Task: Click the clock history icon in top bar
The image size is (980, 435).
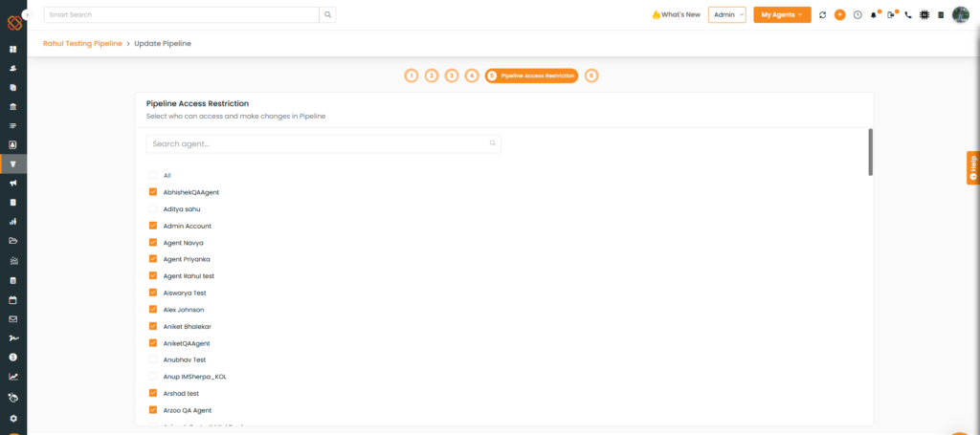Action: click(857, 15)
